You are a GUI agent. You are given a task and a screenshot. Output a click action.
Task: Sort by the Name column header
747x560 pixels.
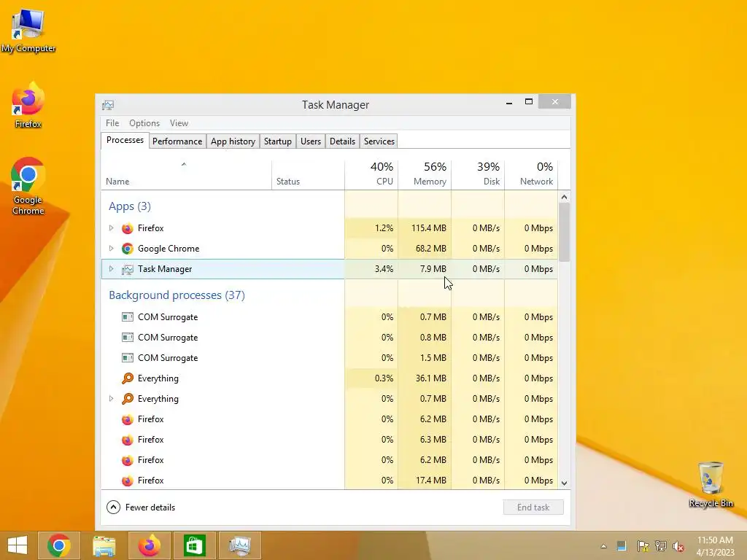click(x=186, y=175)
